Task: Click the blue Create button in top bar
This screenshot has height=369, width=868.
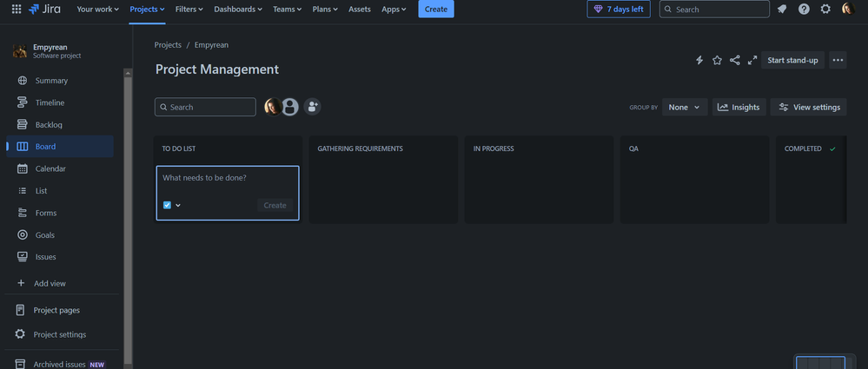Action: [436, 9]
